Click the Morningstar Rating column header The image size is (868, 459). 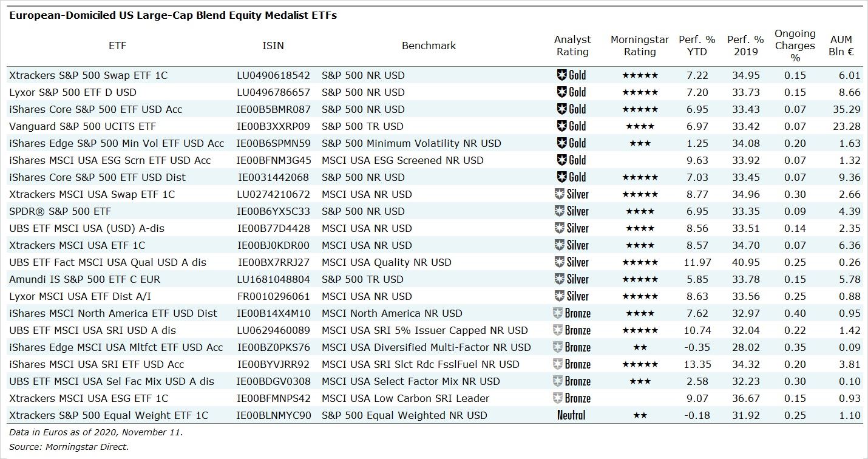(x=640, y=46)
